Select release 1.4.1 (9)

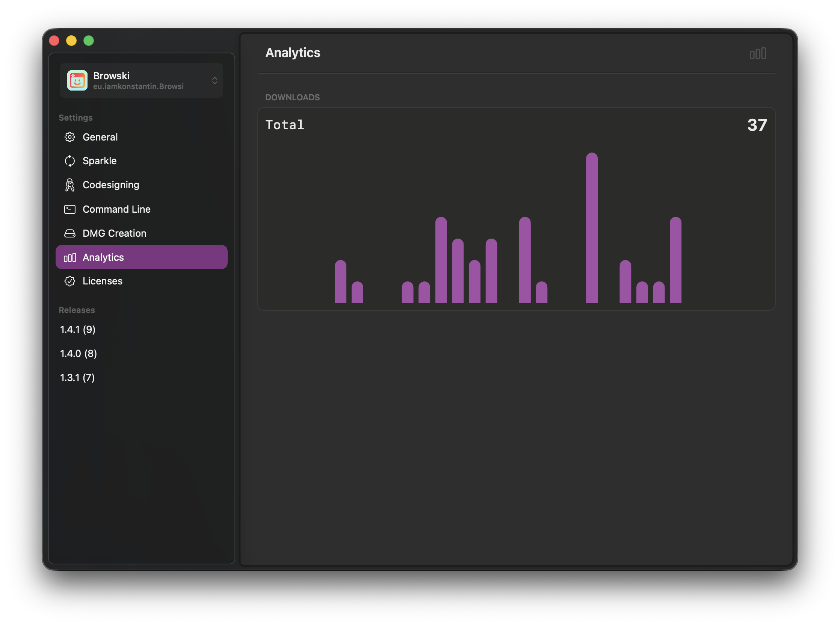click(x=78, y=330)
